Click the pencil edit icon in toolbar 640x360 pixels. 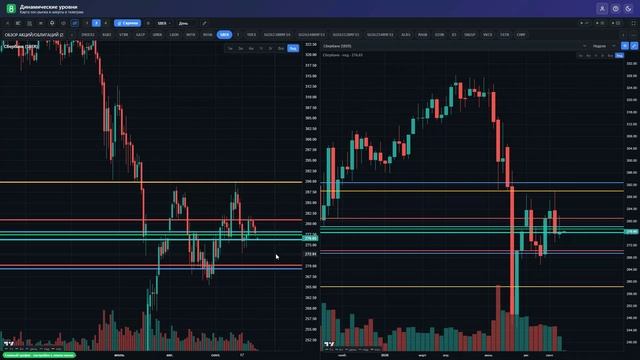204,23
